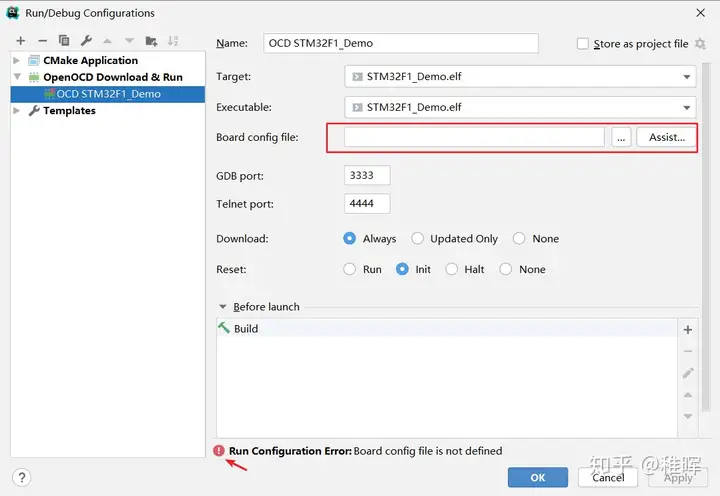The width and height of the screenshot is (720, 496).
Task: Click the Name input field
Action: pos(401,43)
